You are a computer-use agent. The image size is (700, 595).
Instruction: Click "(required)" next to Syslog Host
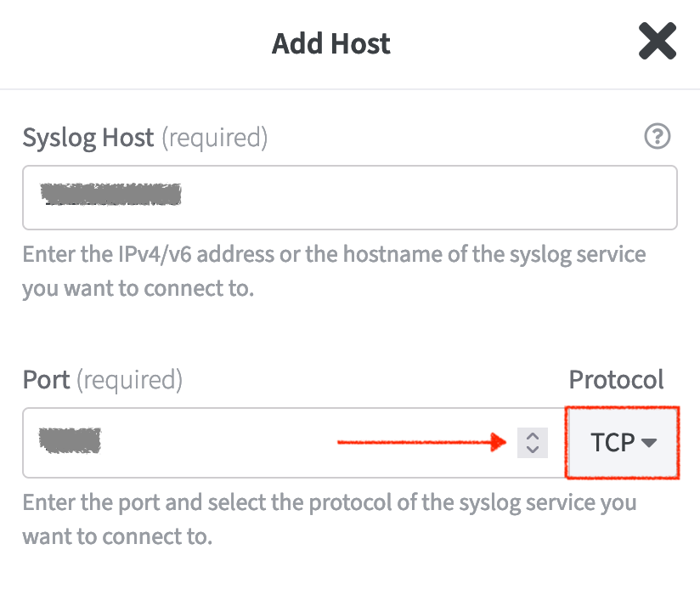tap(214, 138)
